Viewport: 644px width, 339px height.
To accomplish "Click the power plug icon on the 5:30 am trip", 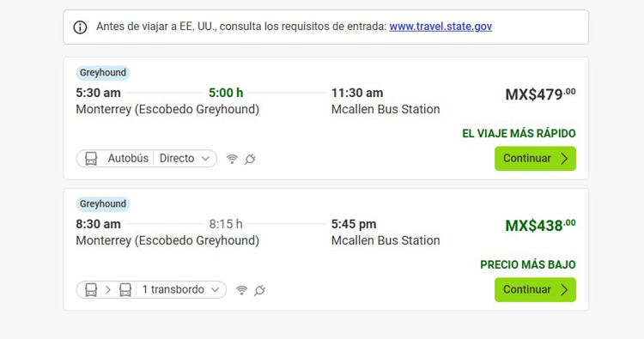I will click(250, 159).
